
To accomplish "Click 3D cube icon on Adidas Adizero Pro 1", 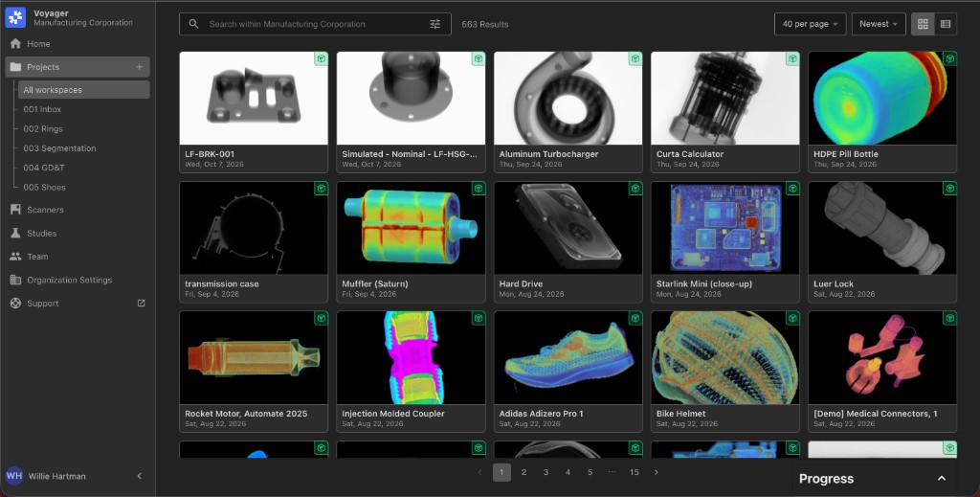I will coord(635,318).
